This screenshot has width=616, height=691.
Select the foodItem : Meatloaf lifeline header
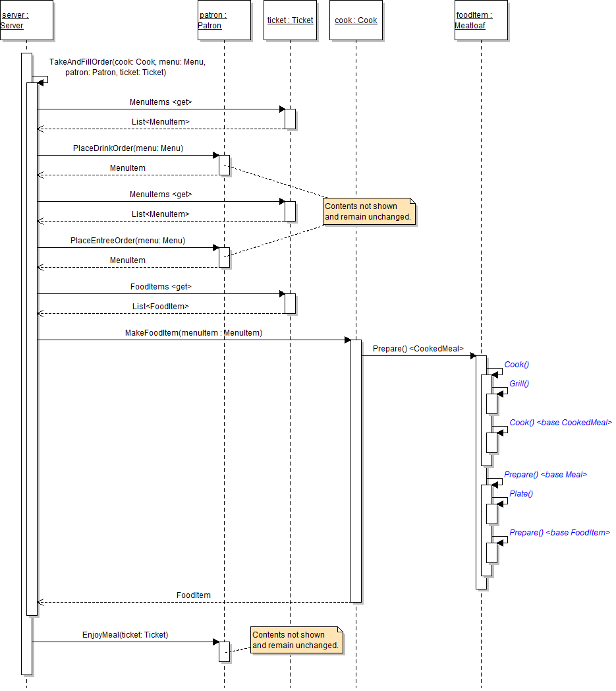481,20
